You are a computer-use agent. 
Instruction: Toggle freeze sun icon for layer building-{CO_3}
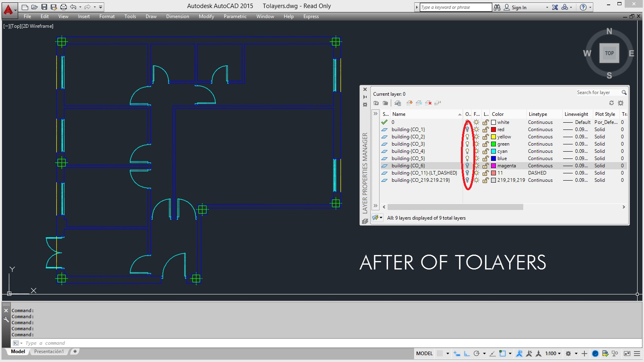477,144
